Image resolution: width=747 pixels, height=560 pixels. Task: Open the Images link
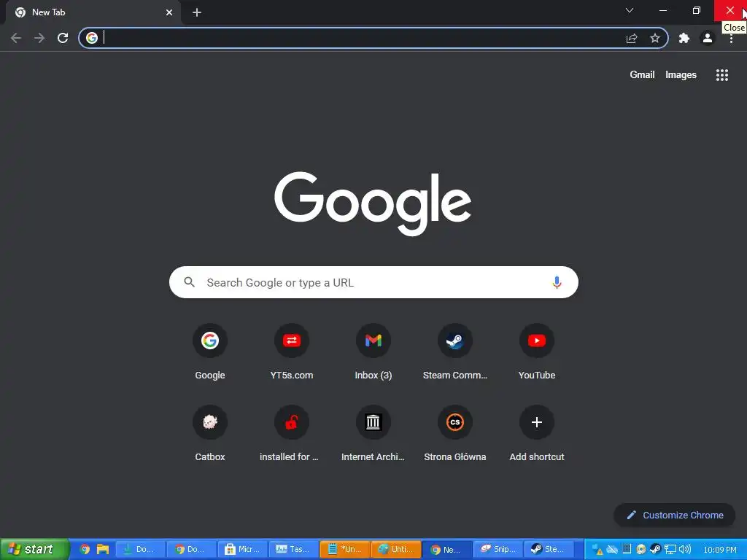pyautogui.click(x=681, y=75)
